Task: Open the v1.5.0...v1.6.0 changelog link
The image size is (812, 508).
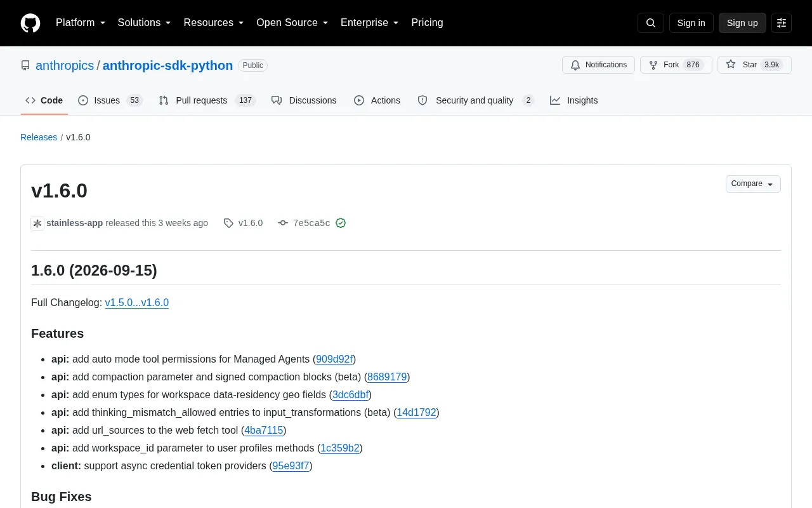Action: (x=137, y=303)
